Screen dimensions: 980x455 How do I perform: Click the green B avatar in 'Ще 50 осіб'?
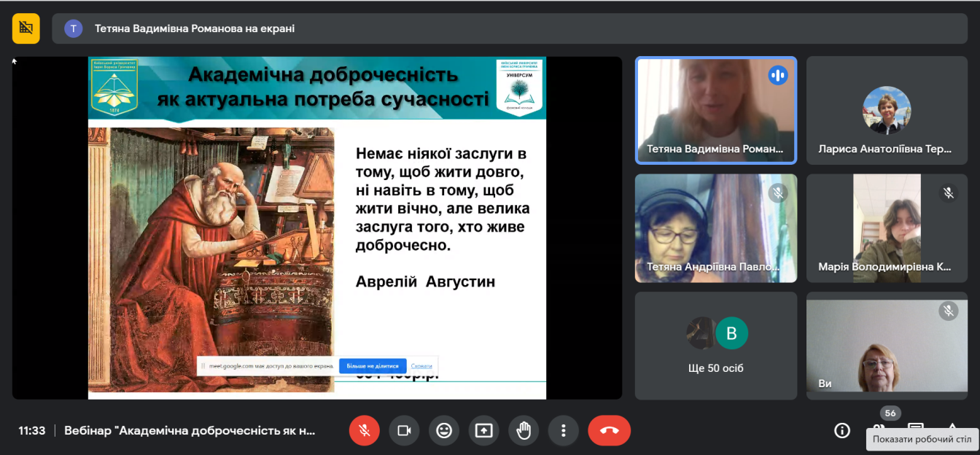pos(731,333)
